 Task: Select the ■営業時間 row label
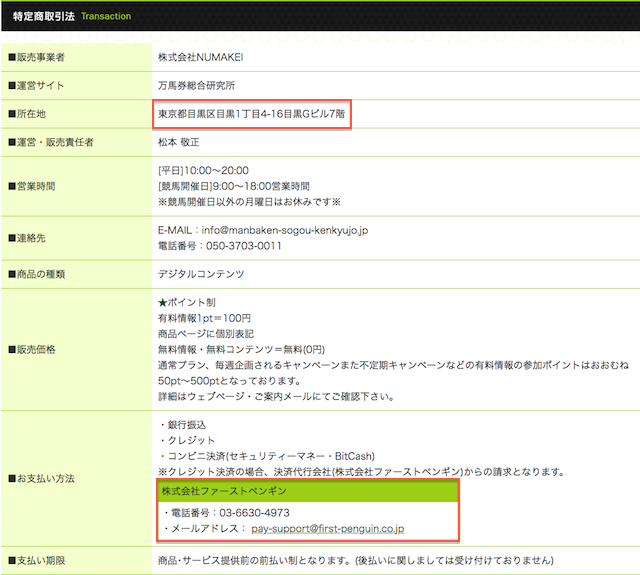coord(32,186)
